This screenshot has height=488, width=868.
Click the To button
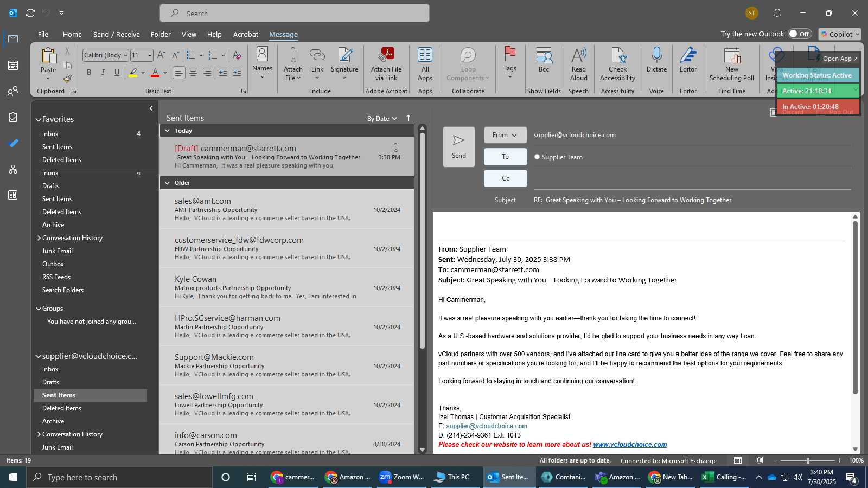[x=505, y=157]
